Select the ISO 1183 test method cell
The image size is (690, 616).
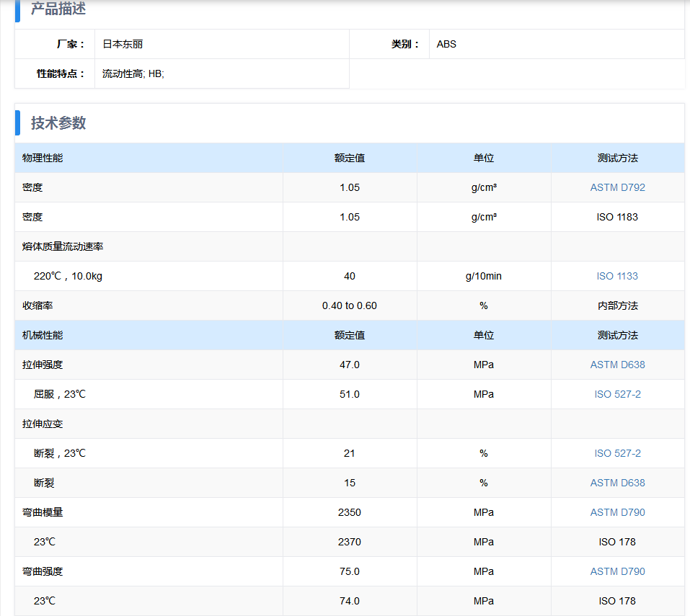pos(617,217)
